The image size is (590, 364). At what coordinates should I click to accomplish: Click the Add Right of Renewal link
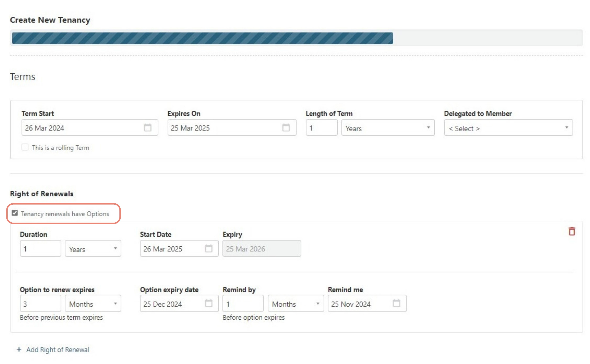57,350
